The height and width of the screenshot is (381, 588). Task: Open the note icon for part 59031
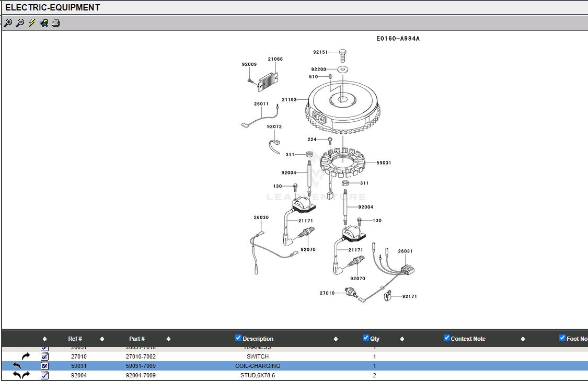(45, 366)
